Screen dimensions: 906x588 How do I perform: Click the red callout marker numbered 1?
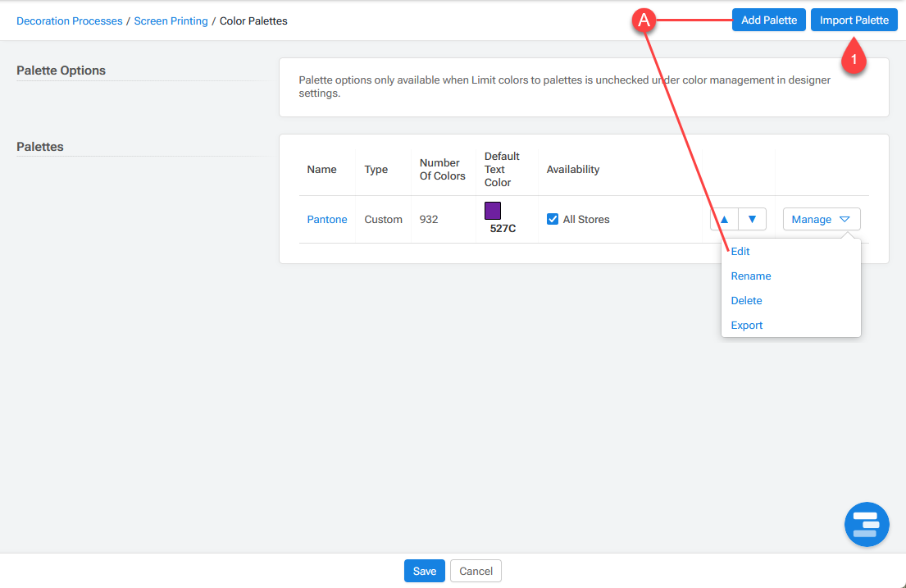point(854,60)
